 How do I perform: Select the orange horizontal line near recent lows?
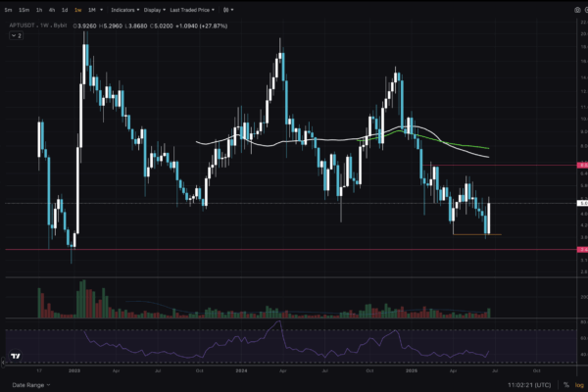(477, 234)
